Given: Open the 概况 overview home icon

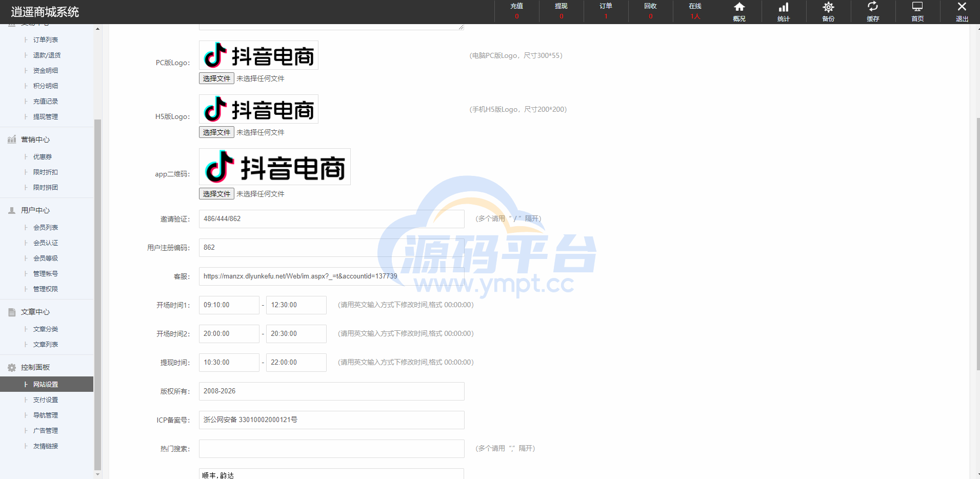Looking at the screenshot, I should click(739, 7).
